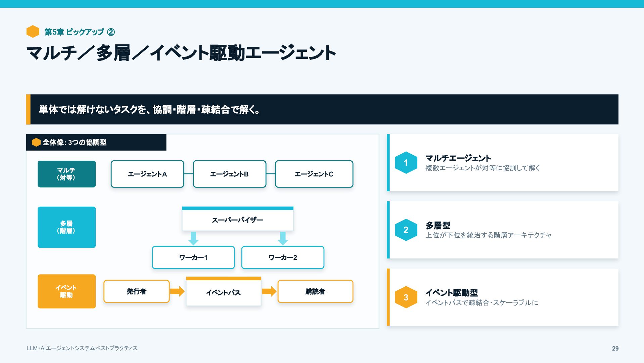Select the number 2 hexagon badge
The height and width of the screenshot is (363, 644).
click(406, 230)
